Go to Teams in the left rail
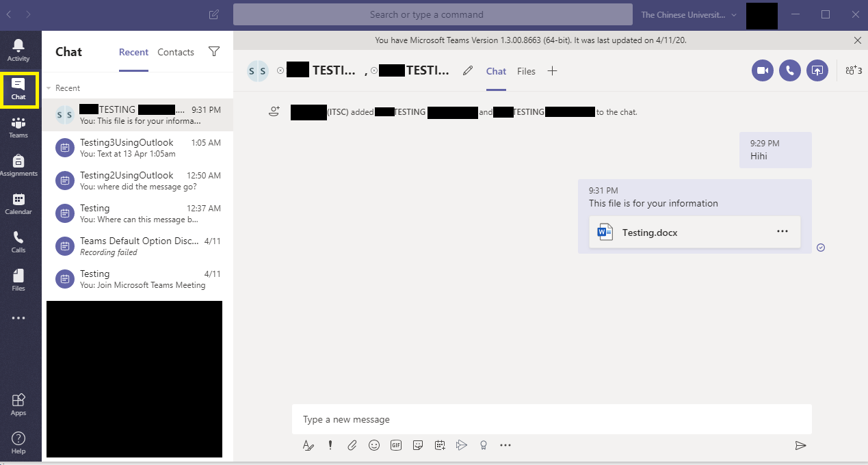The height and width of the screenshot is (465, 868). 18,127
